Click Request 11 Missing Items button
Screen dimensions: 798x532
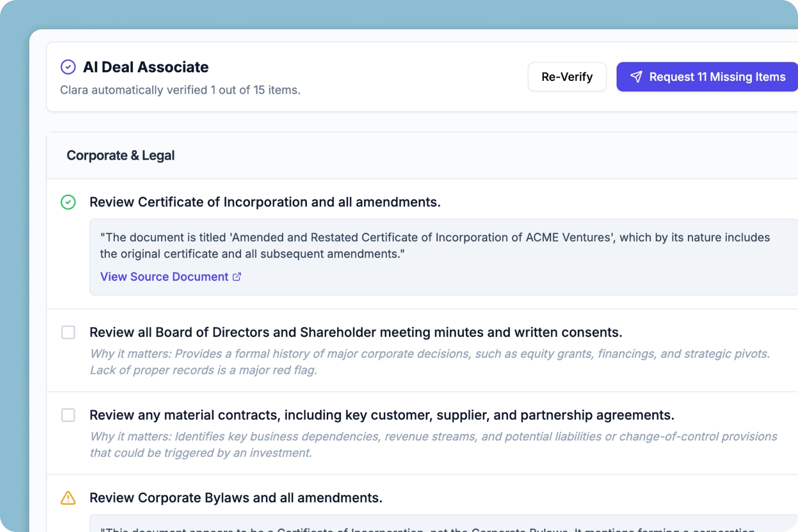coord(707,77)
